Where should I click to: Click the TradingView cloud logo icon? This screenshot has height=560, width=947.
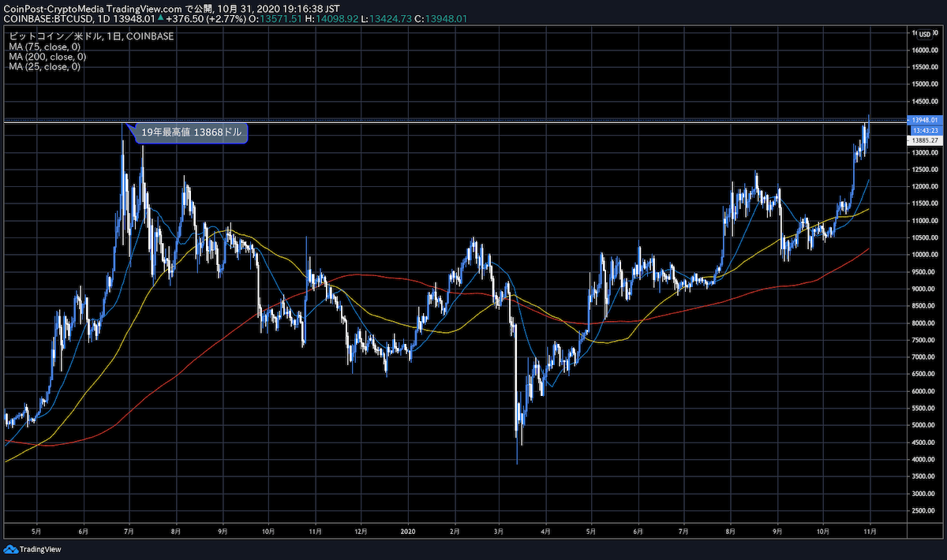(10, 549)
